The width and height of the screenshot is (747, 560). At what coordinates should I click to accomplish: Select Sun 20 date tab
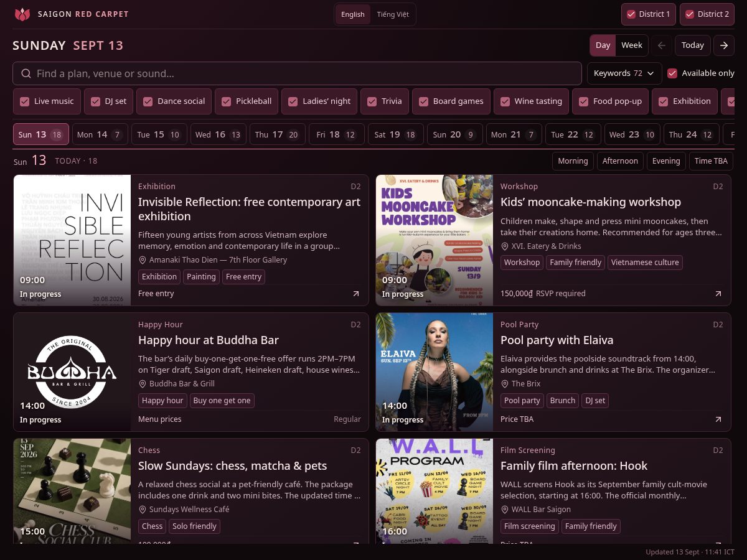pos(455,134)
